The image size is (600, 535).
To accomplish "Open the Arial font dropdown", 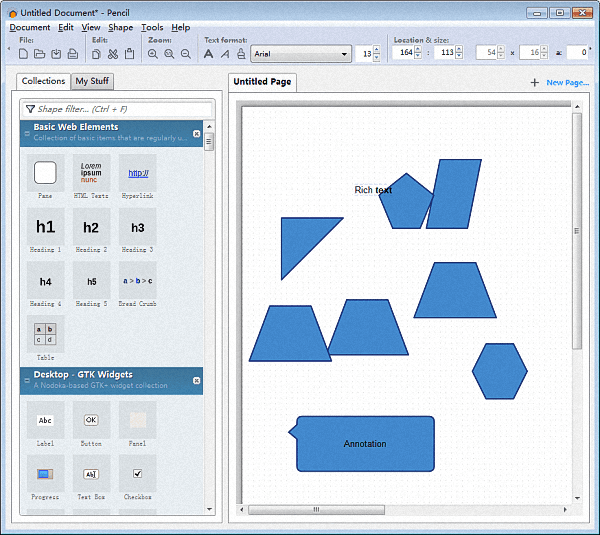I will tap(301, 54).
